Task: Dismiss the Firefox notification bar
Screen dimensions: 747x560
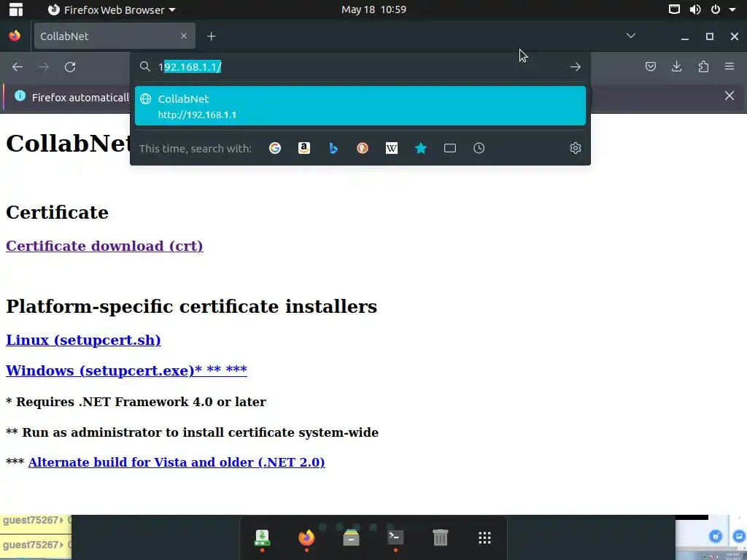Action: click(729, 96)
